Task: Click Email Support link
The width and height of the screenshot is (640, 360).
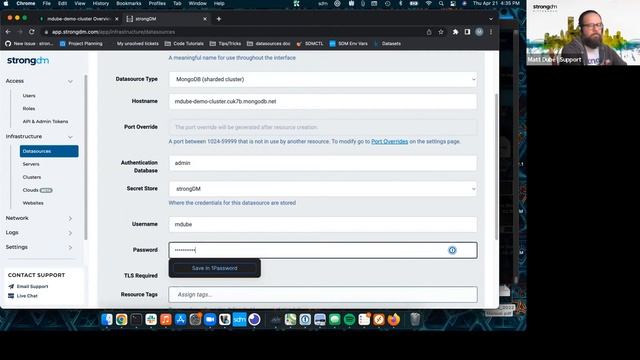Action: (x=32, y=287)
